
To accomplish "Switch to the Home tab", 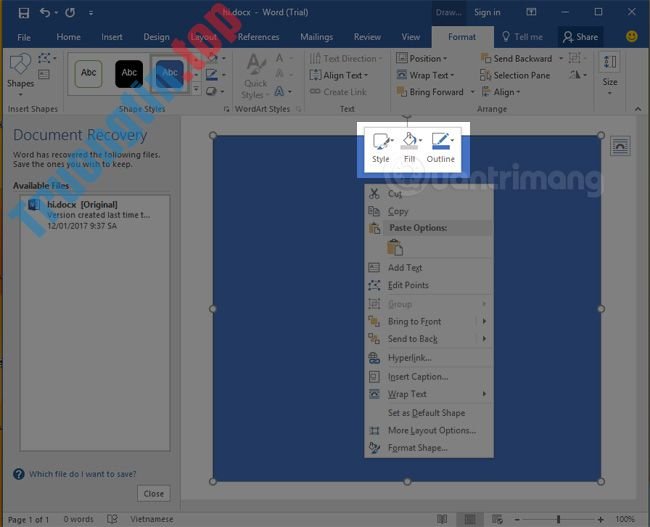I will coord(68,37).
